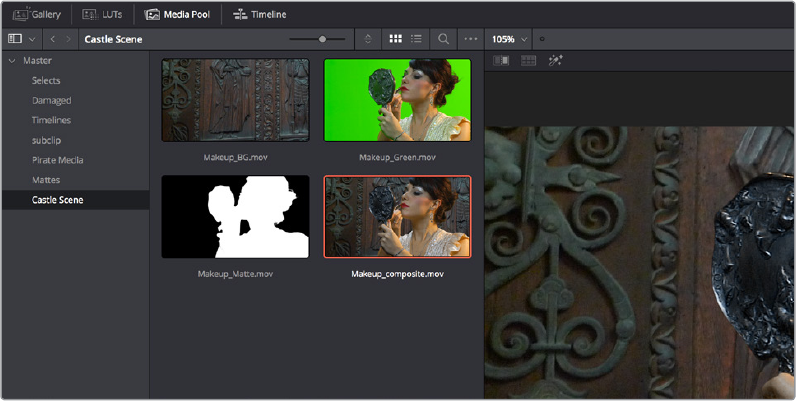Viewport: 796px width, 401px height.
Task: Go back to previous bin
Action: pos(53,39)
